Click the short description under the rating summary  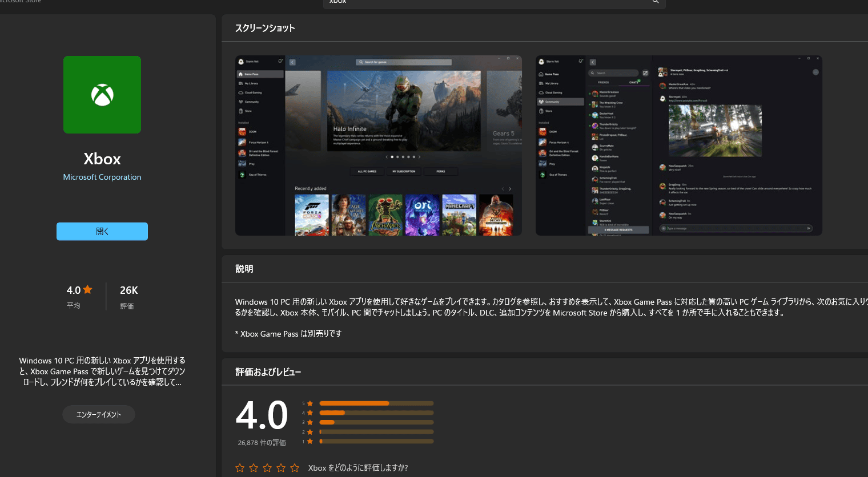coord(102,371)
